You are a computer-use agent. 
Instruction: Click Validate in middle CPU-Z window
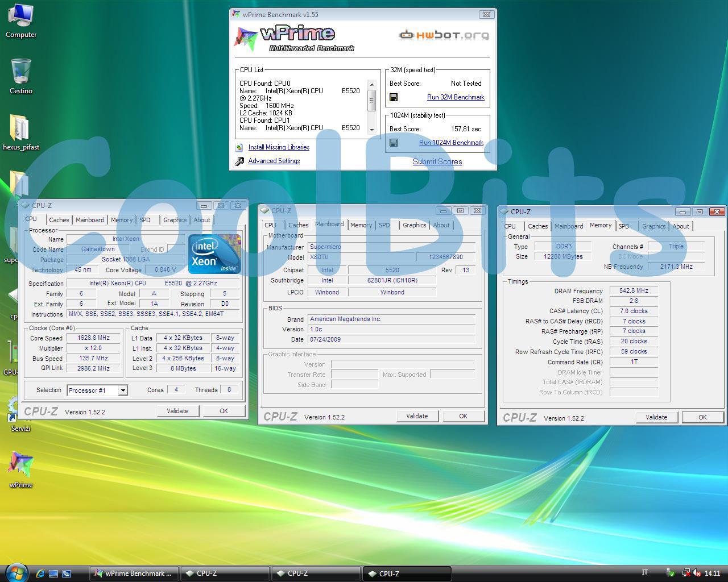pos(417,416)
